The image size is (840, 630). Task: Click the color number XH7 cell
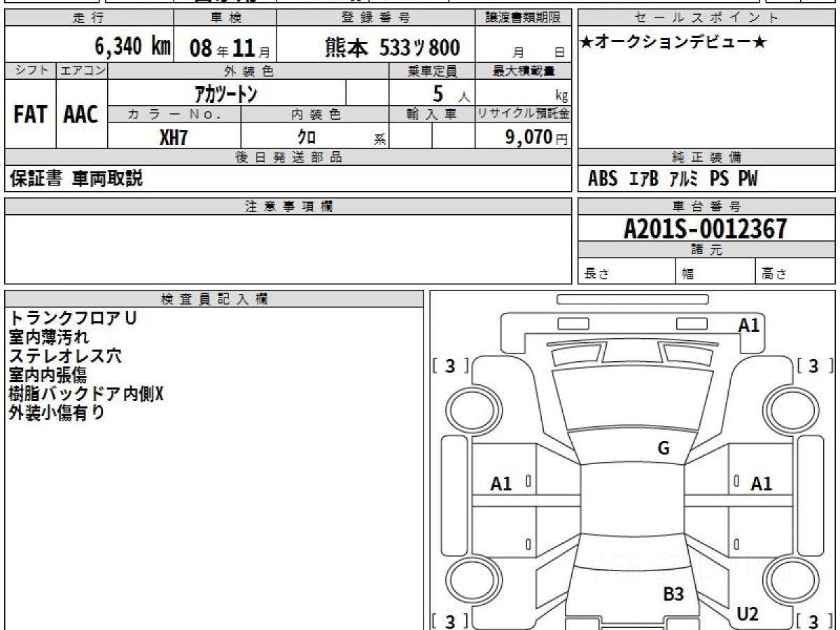[174, 137]
